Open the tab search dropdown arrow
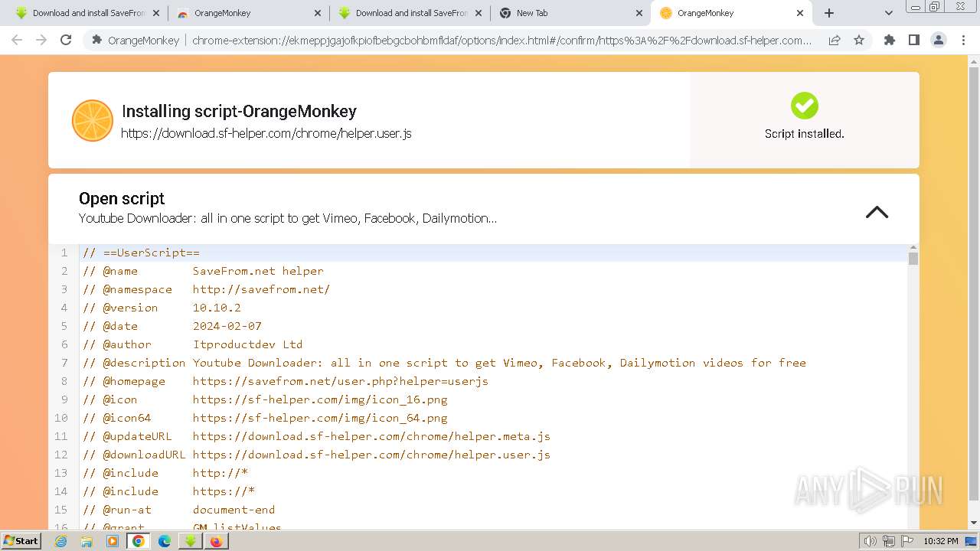 (x=888, y=13)
